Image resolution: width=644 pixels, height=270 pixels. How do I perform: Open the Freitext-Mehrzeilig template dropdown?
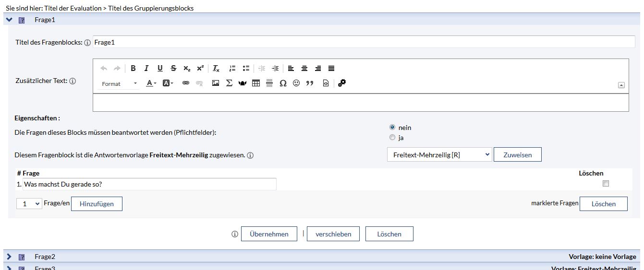click(439, 155)
